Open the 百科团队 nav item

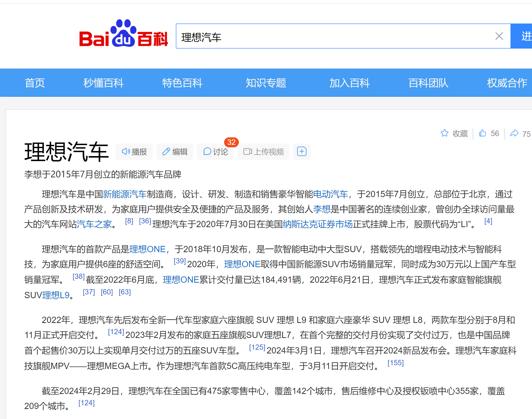point(428,83)
